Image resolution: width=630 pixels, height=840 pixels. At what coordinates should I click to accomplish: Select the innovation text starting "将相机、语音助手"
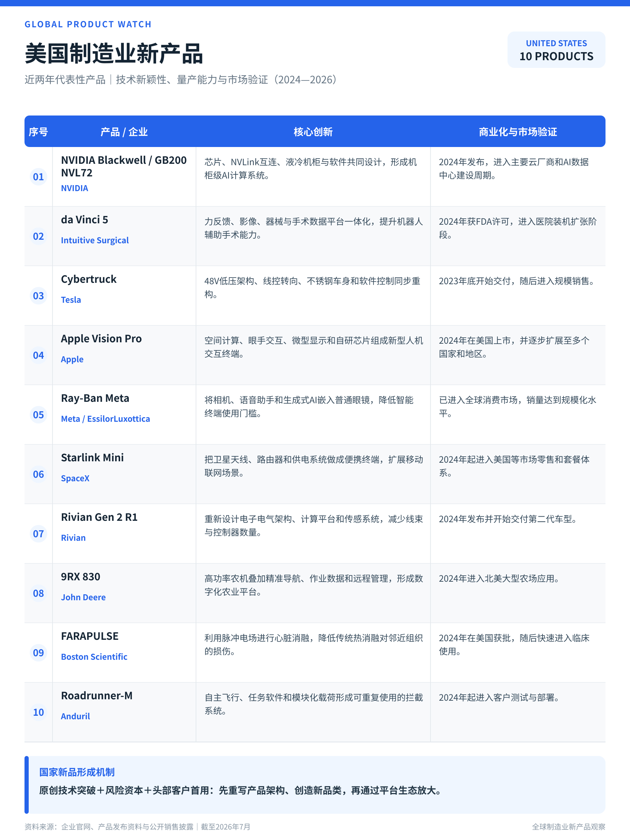pos(309,407)
